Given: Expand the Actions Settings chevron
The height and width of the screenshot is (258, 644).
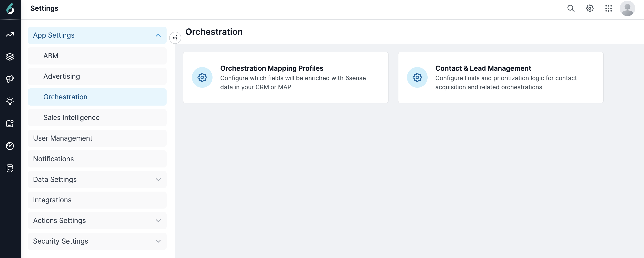Looking at the screenshot, I should [x=158, y=221].
